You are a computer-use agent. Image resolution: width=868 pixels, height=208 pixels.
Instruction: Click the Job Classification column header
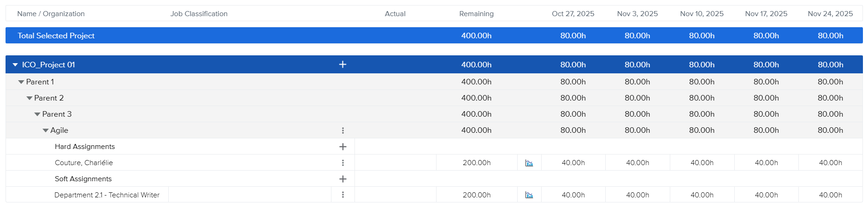[199, 14]
